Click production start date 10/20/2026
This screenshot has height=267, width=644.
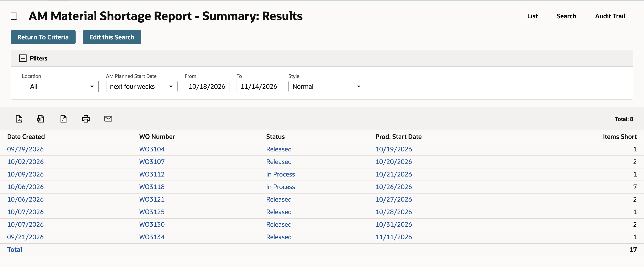(x=394, y=162)
